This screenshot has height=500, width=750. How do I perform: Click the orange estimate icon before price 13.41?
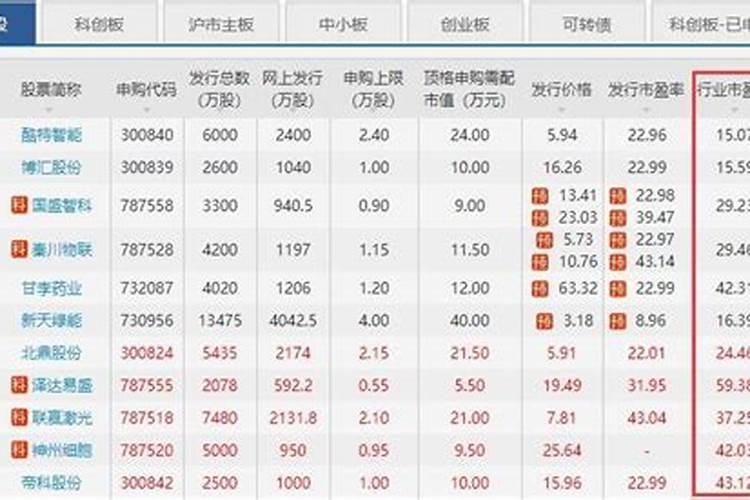(x=540, y=196)
